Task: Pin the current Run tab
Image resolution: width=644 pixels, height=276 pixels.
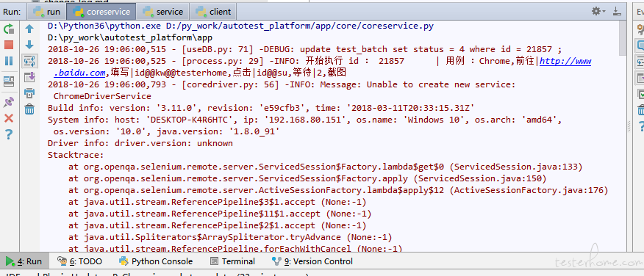Action: pyautogui.click(x=9, y=102)
